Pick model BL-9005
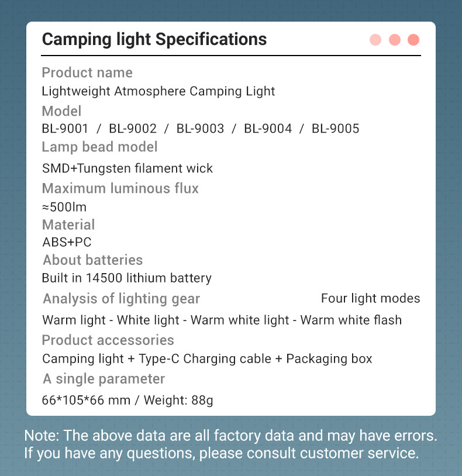Image resolution: width=462 pixels, height=476 pixels. (335, 129)
